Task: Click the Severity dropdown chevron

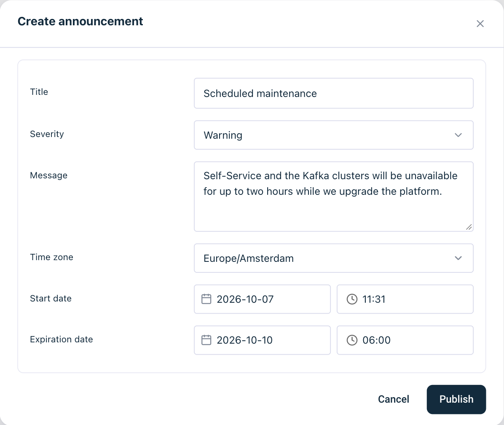Action: coord(458,135)
